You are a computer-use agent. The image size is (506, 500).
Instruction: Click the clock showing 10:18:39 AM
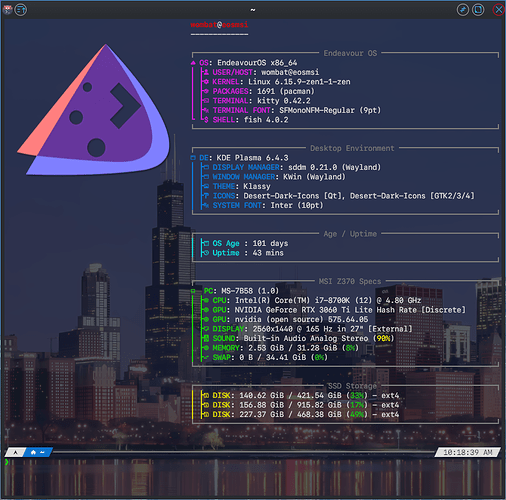[x=468, y=452]
